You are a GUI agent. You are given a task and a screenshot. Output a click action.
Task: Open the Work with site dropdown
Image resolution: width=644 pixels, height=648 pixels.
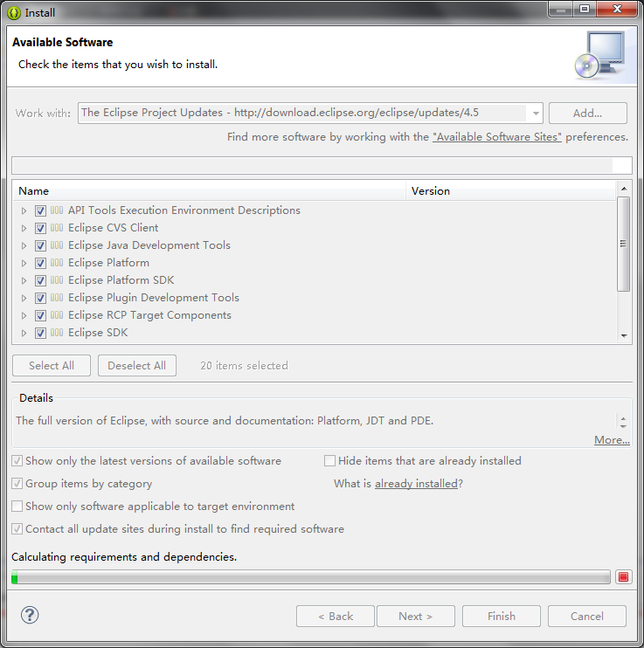536,114
